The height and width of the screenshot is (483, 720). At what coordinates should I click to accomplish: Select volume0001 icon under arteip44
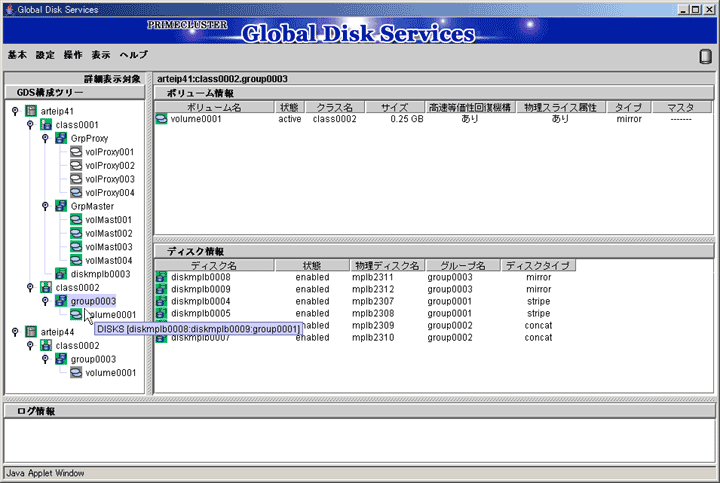click(76, 372)
